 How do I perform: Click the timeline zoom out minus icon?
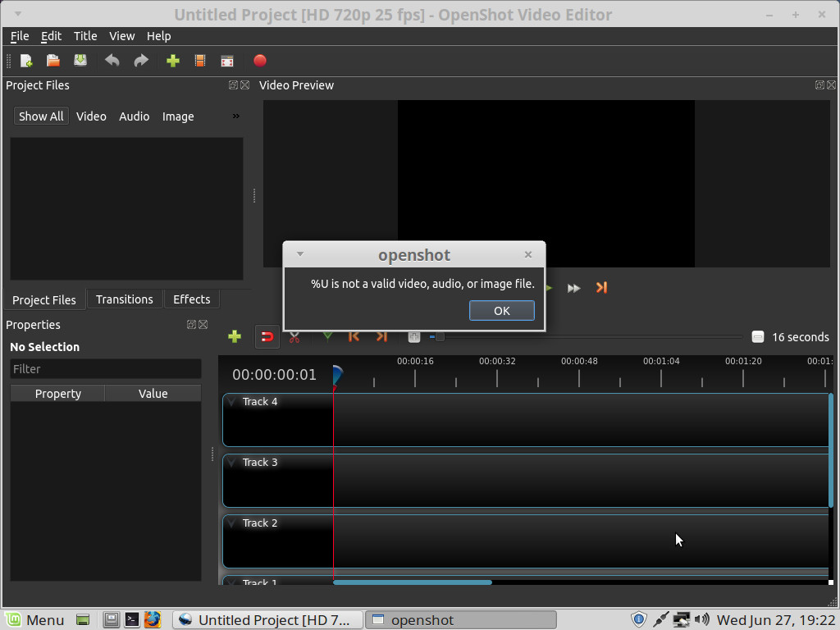pos(757,337)
